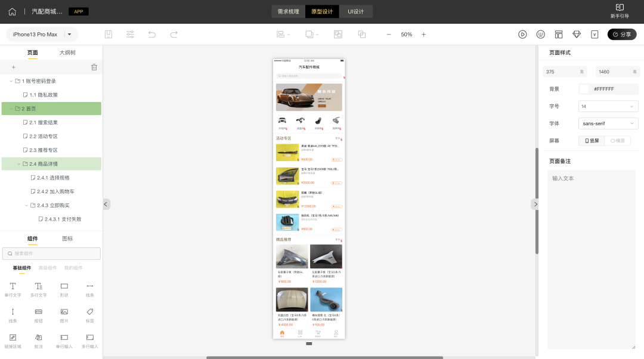Go to the home icon
The height and width of the screenshot is (359, 644).
13,11
